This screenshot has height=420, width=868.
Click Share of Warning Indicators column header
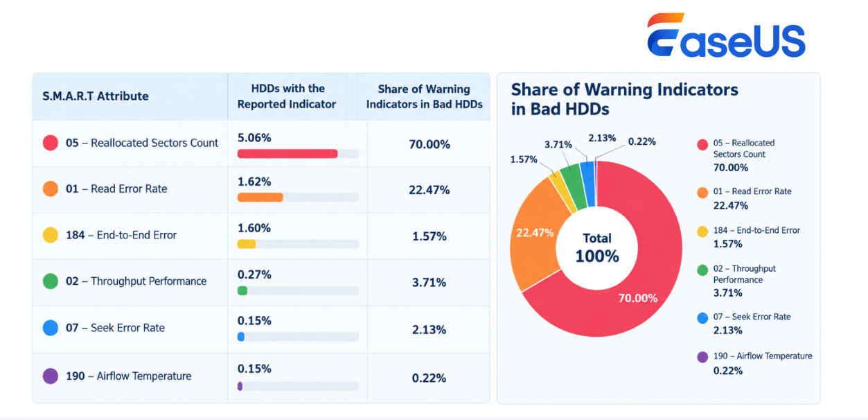click(424, 96)
